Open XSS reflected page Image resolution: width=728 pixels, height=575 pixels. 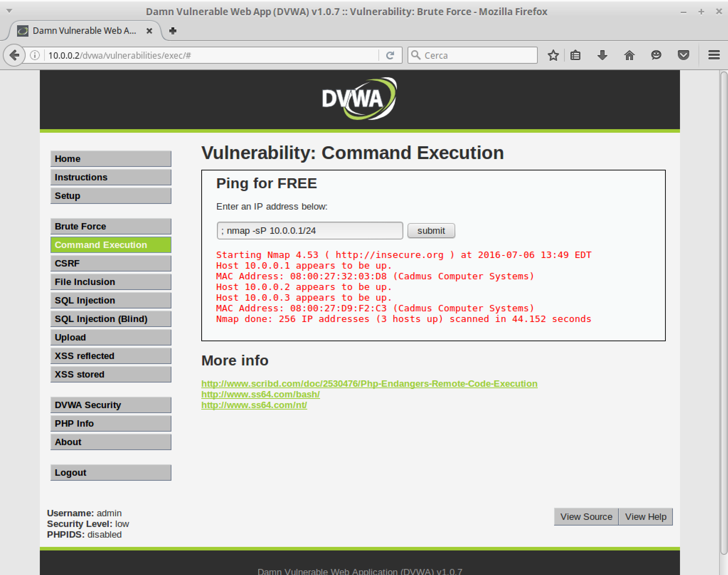(x=111, y=356)
